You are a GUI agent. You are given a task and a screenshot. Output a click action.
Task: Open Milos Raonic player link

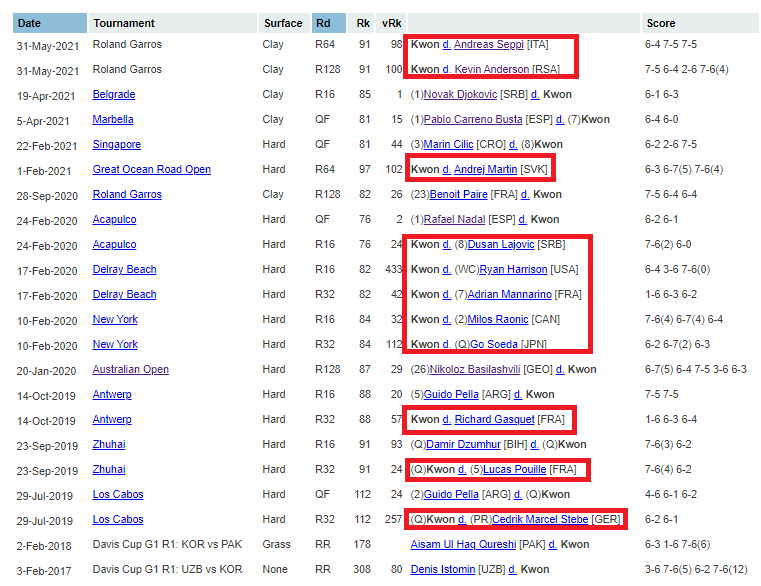[498, 319]
